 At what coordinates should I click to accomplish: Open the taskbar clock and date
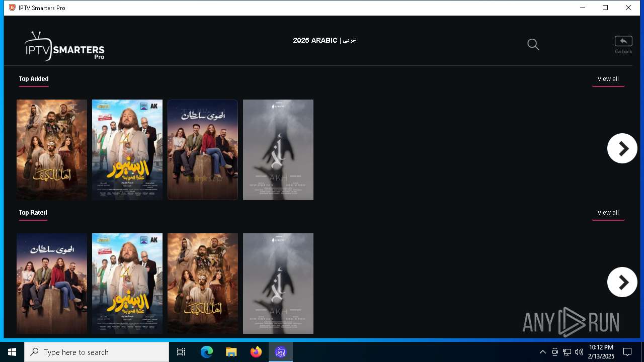[601, 352]
